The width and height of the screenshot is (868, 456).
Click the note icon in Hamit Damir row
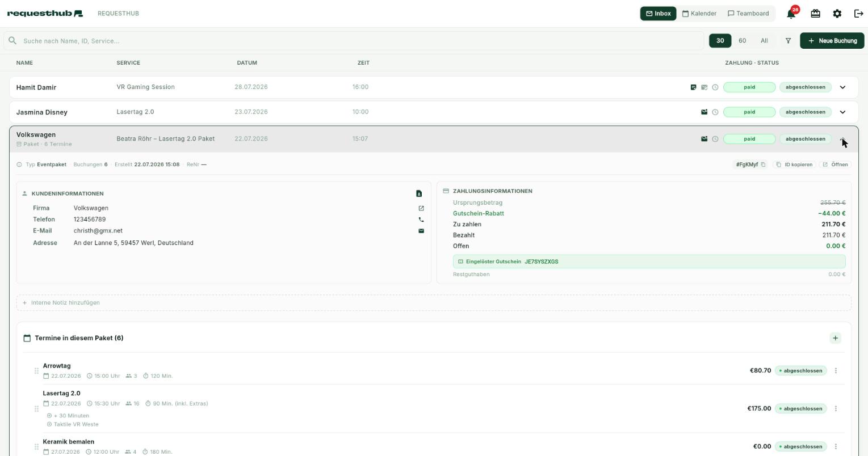tap(693, 87)
